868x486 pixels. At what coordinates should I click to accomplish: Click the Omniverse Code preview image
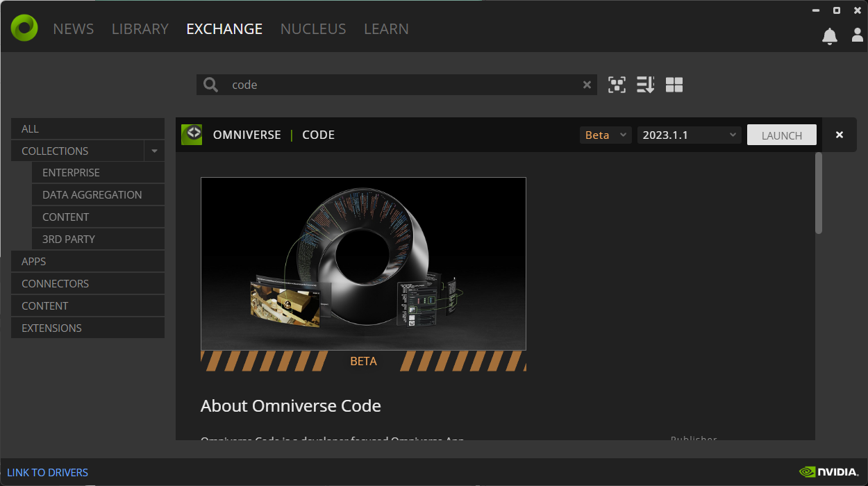(x=363, y=264)
